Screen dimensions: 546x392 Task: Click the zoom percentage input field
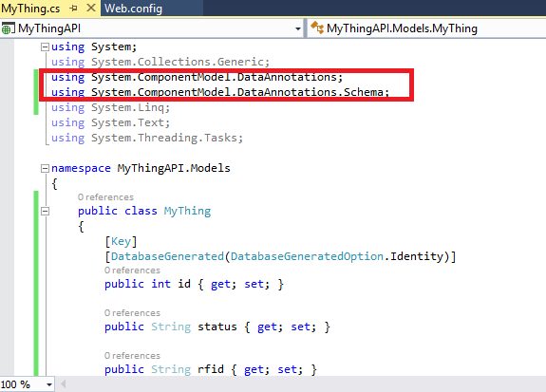tap(22, 384)
